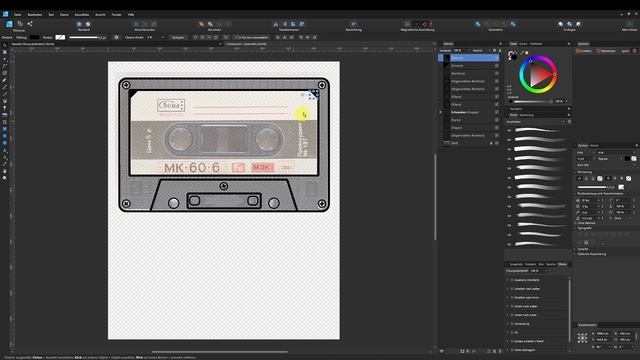
Task: Open the Mein Konto account icon
Action: coord(630,24)
